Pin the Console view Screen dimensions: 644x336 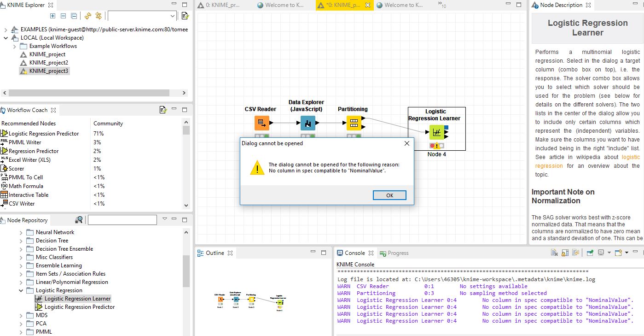pos(590,253)
